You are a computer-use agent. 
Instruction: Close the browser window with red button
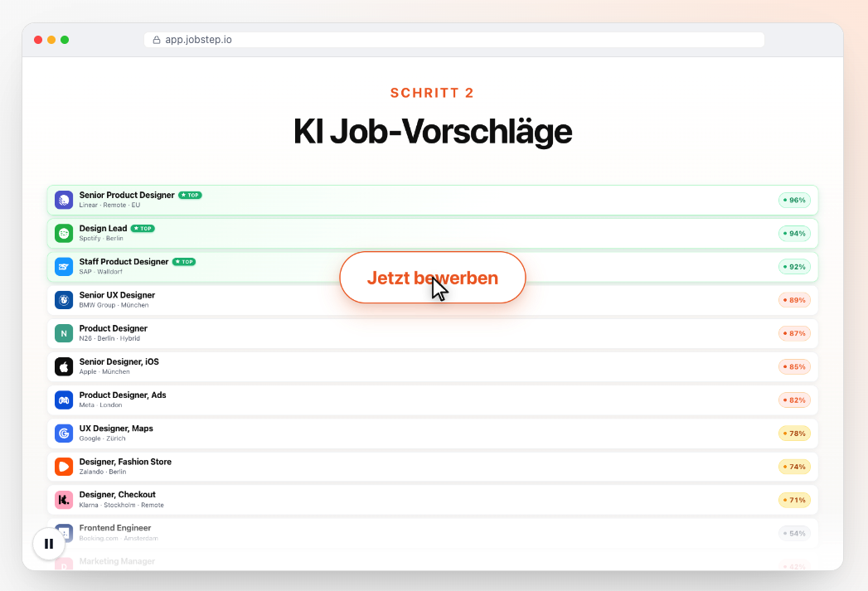38,40
